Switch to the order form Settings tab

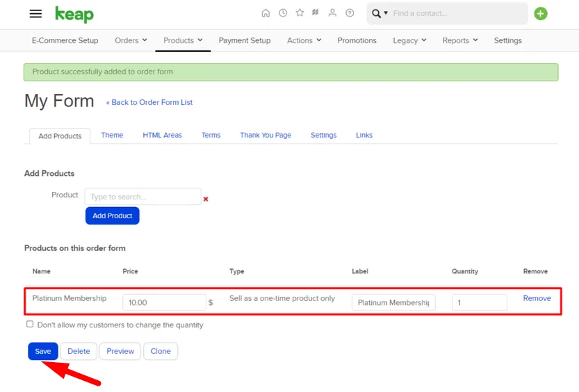pyautogui.click(x=323, y=135)
